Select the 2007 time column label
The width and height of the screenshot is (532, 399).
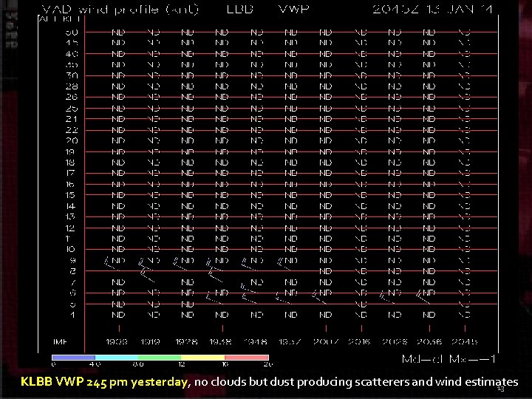[326, 341]
